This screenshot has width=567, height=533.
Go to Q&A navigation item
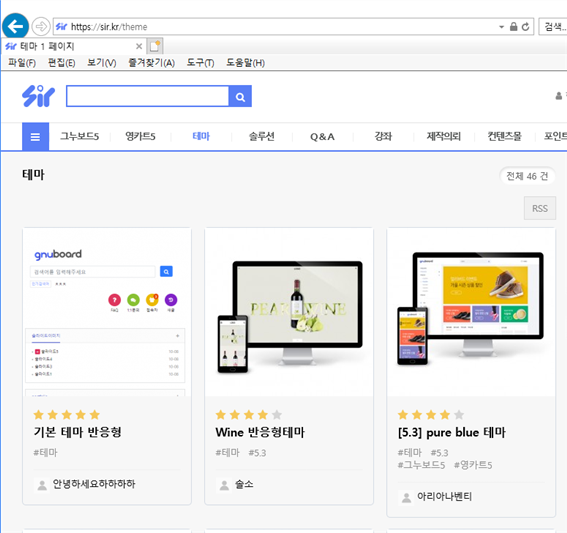pyautogui.click(x=322, y=137)
